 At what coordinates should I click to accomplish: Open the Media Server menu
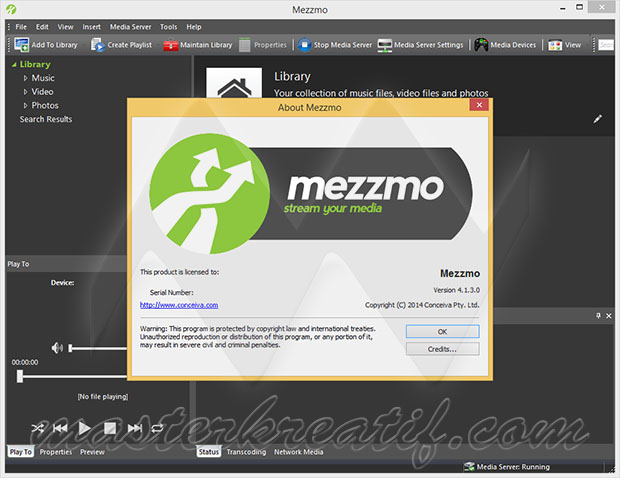130,27
